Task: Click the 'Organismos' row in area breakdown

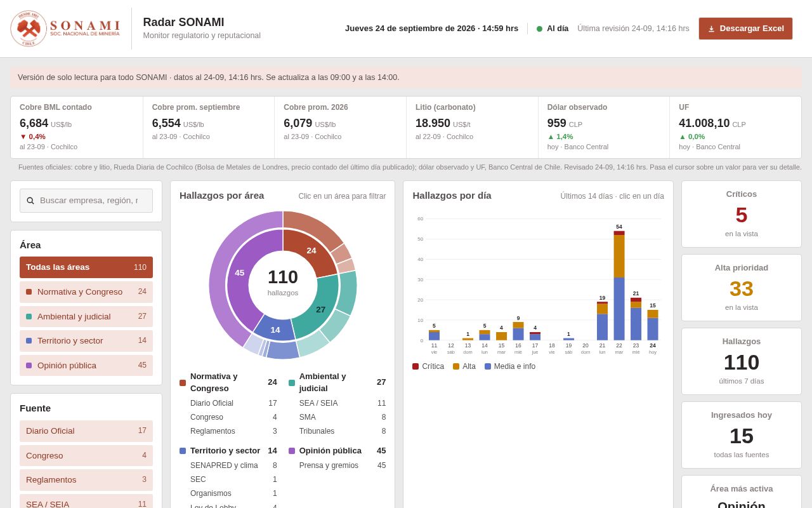Action: click(233, 493)
